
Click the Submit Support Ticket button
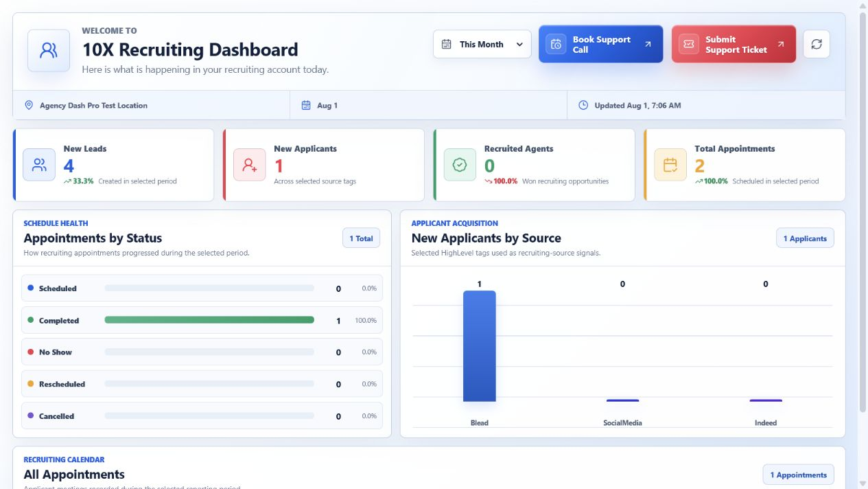point(734,44)
